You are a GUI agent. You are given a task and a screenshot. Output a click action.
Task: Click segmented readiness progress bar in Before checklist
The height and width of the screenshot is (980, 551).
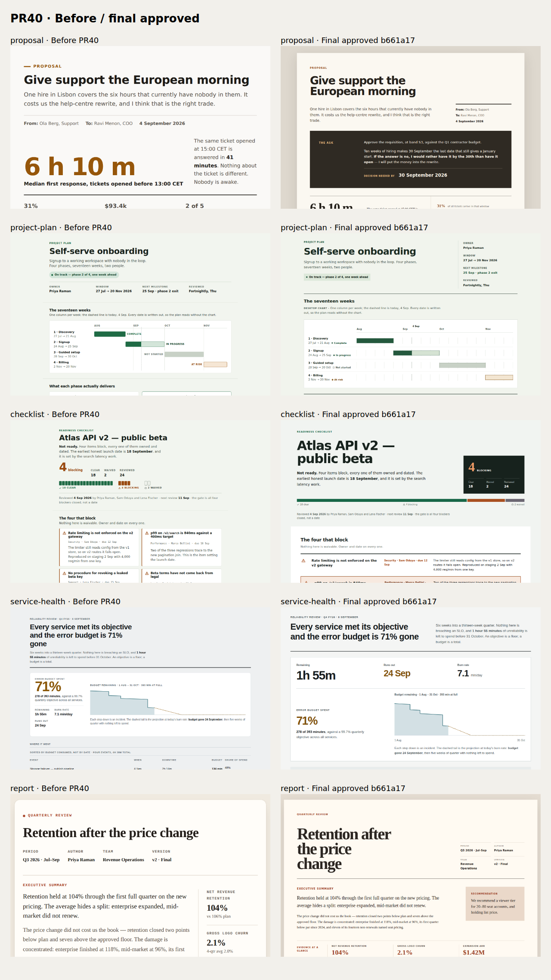coord(105,483)
